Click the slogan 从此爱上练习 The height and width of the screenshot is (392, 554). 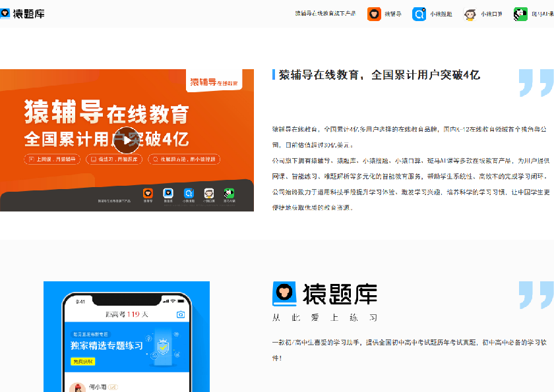click(x=325, y=318)
